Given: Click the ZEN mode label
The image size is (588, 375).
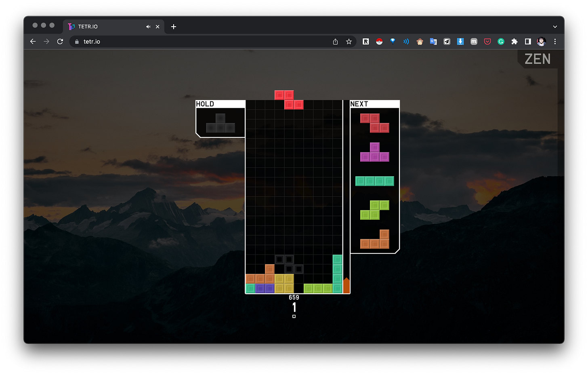Looking at the screenshot, I should coord(538,59).
